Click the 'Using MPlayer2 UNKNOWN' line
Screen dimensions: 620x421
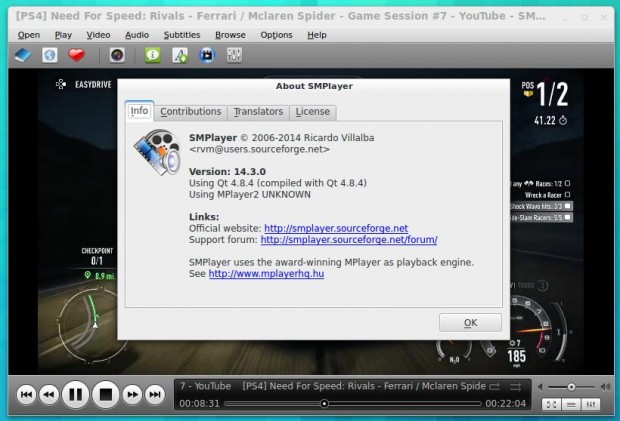point(250,194)
